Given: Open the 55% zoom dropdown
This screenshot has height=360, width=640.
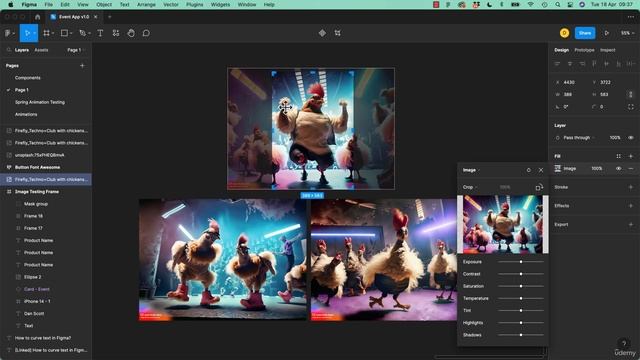Looking at the screenshot, I should point(627,33).
